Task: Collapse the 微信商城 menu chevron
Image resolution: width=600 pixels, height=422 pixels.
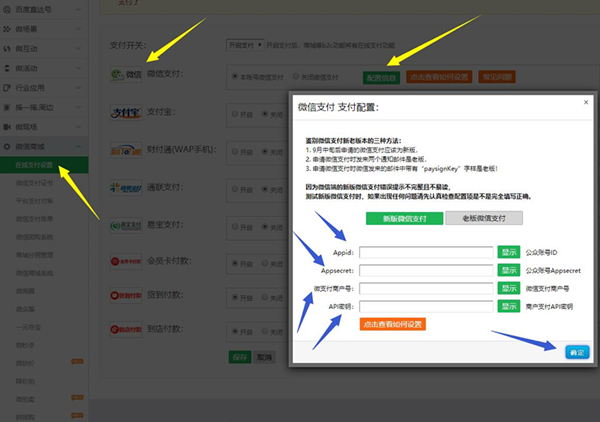Action: (x=78, y=147)
